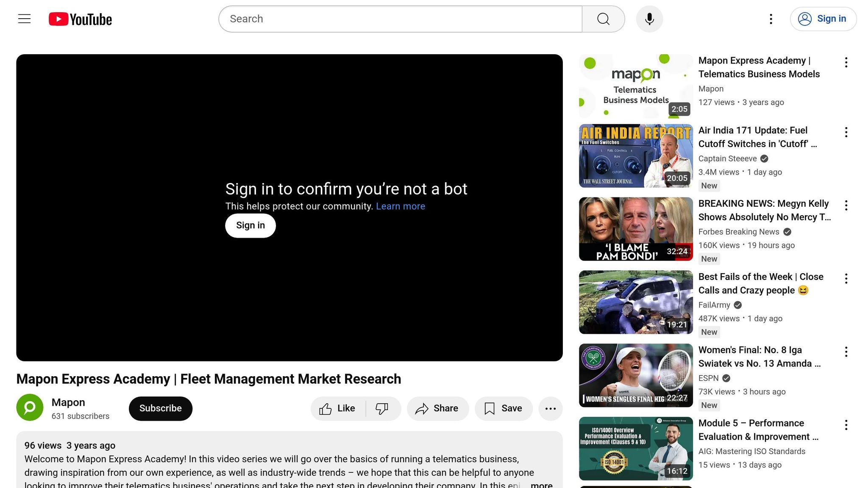This screenshot has height=488, width=868.
Task: Open AIG: Mastering ISO Standards channel name
Action: point(752,452)
